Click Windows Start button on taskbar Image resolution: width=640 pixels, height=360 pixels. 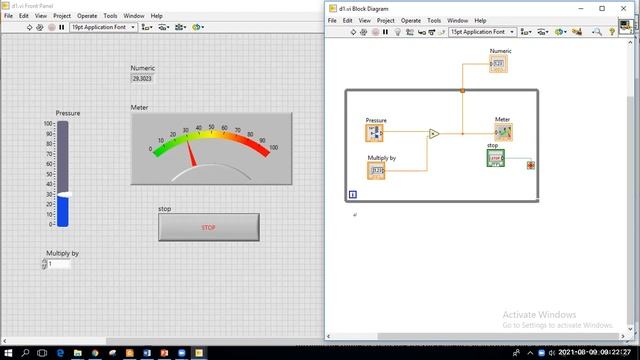[x=8, y=353]
